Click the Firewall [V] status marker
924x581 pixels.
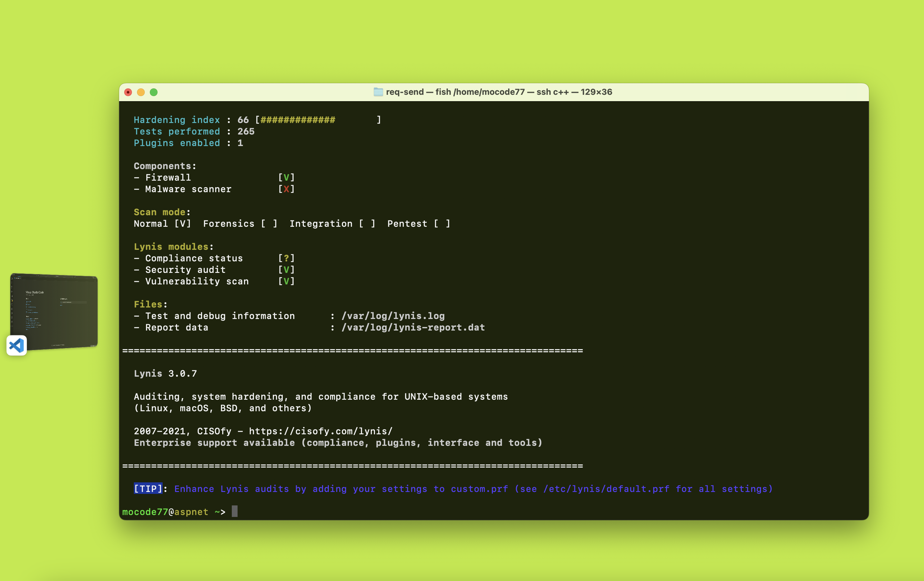tap(286, 177)
